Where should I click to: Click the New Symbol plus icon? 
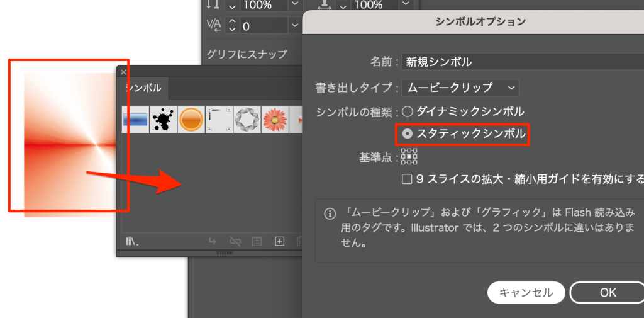click(280, 241)
